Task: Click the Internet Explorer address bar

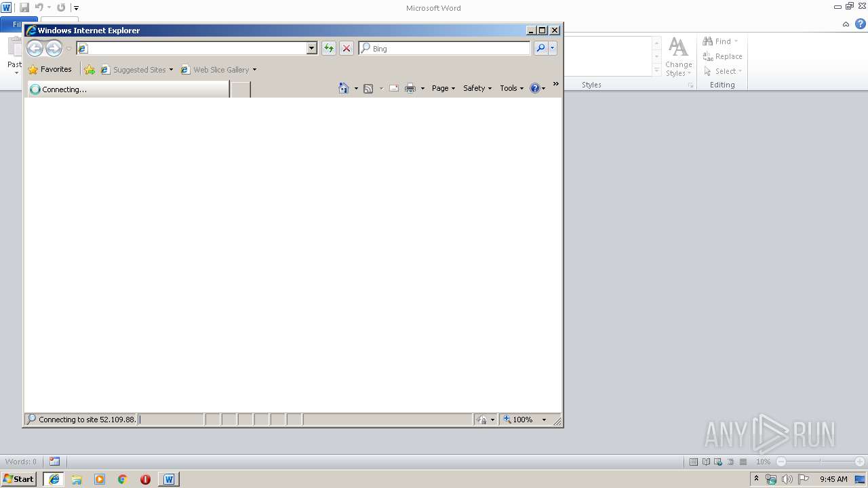Action: (x=191, y=48)
